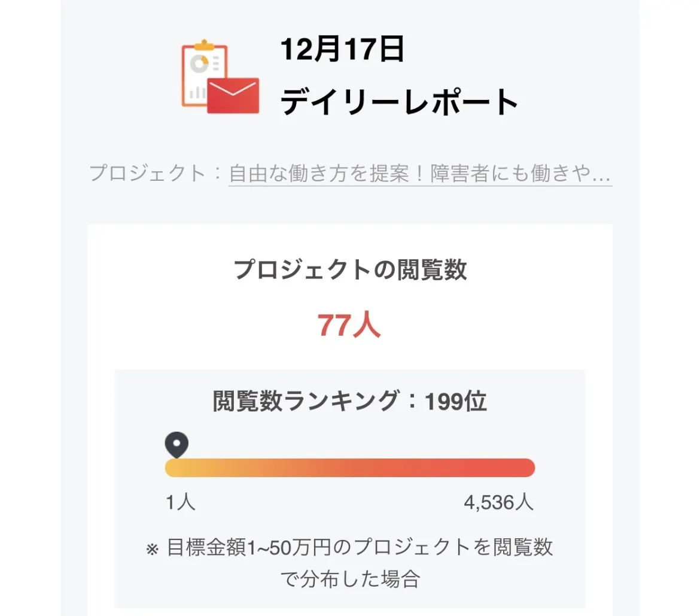Click the red 77人 view count
The width and height of the screenshot is (700, 616).
(349, 326)
